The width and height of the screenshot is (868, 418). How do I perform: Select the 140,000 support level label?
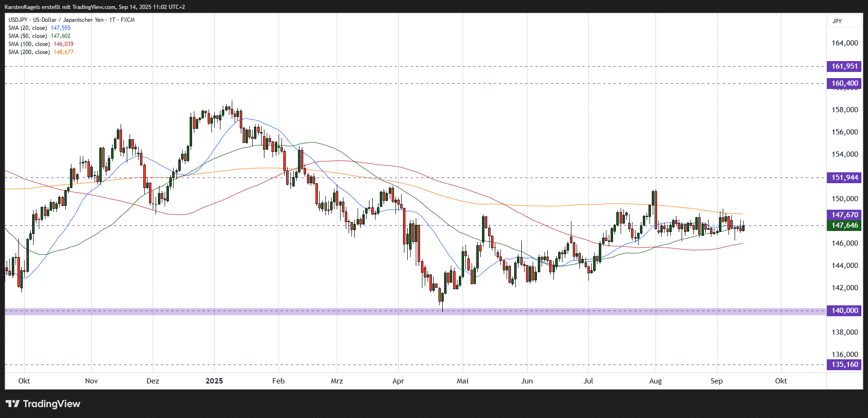click(x=844, y=311)
